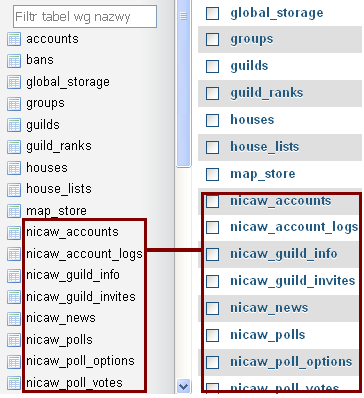Image resolution: width=364 pixels, height=398 pixels.
Task: Click the sidebar scroll down arrow
Action: [x=184, y=387]
